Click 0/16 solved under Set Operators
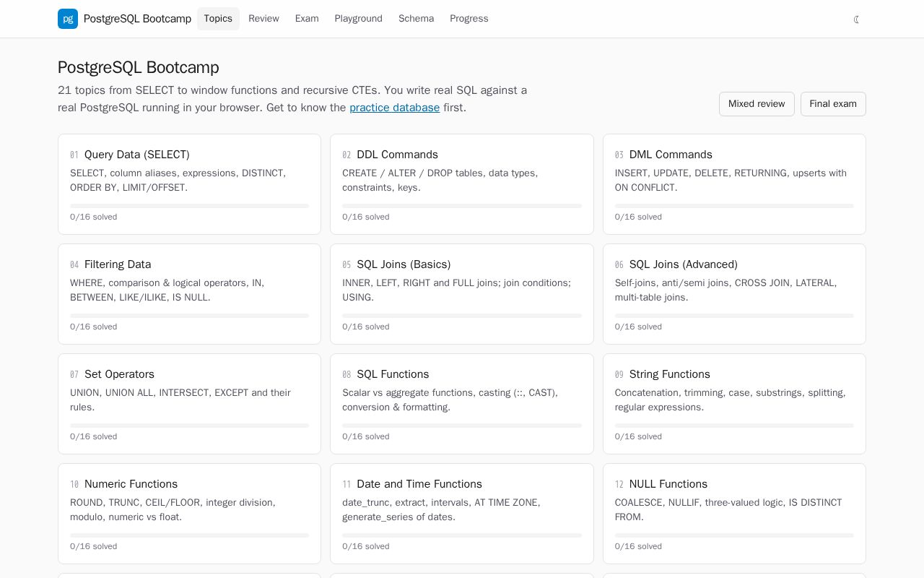 coord(94,436)
